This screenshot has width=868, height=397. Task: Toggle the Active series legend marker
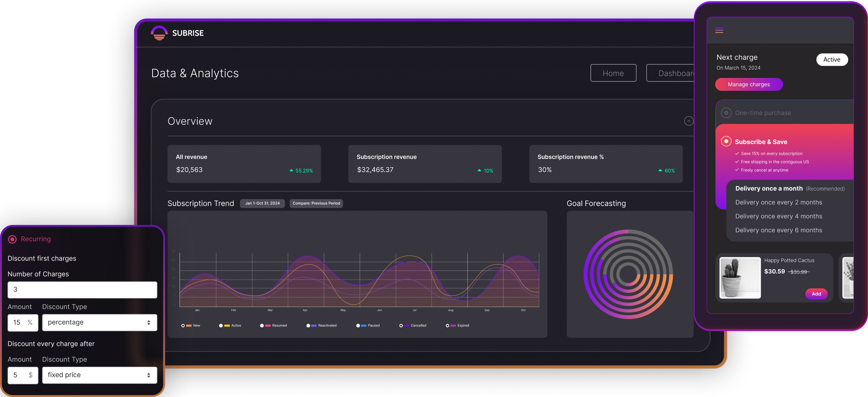pos(221,326)
